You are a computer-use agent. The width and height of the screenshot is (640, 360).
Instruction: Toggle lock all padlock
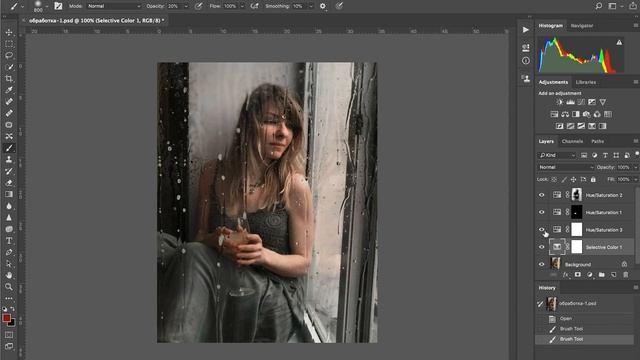point(593,180)
